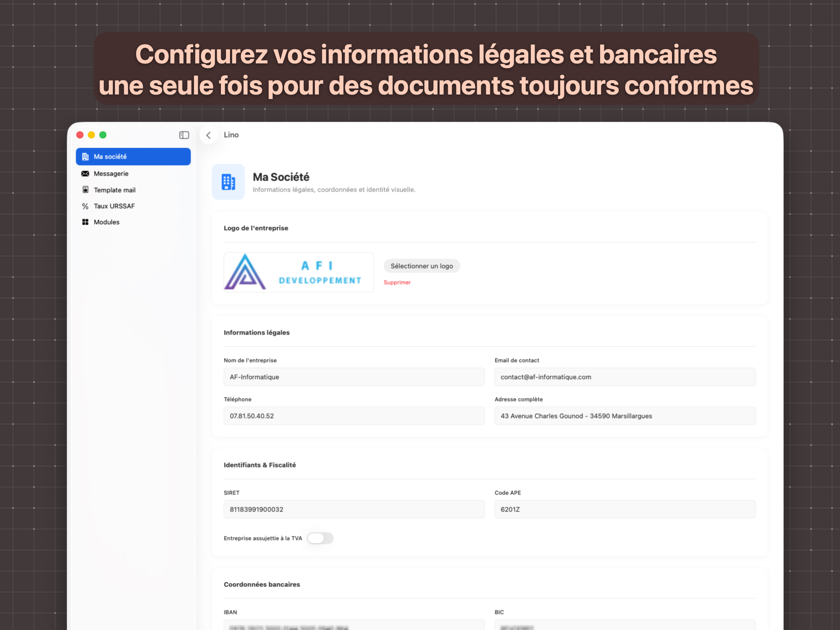Viewport: 840px width, 630px height.
Task: Click the large Ma Société building icon
Action: [228, 182]
